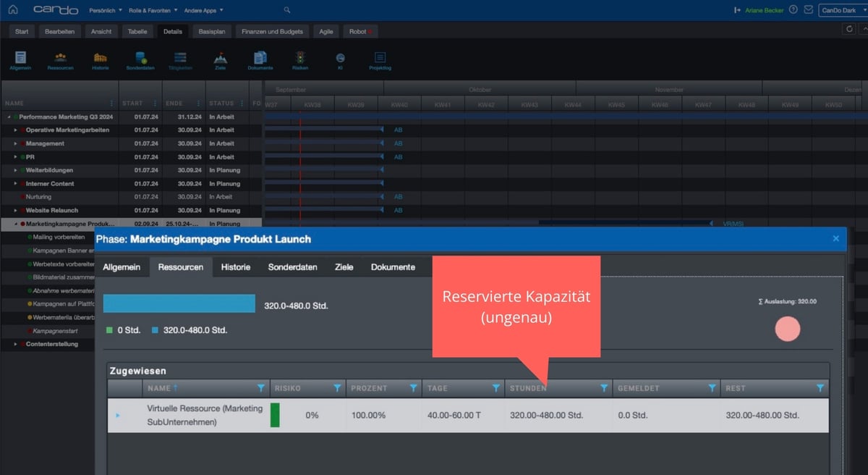Image resolution: width=868 pixels, height=475 pixels.
Task: Open the Ziele mountain-flag icon
Action: (x=220, y=56)
